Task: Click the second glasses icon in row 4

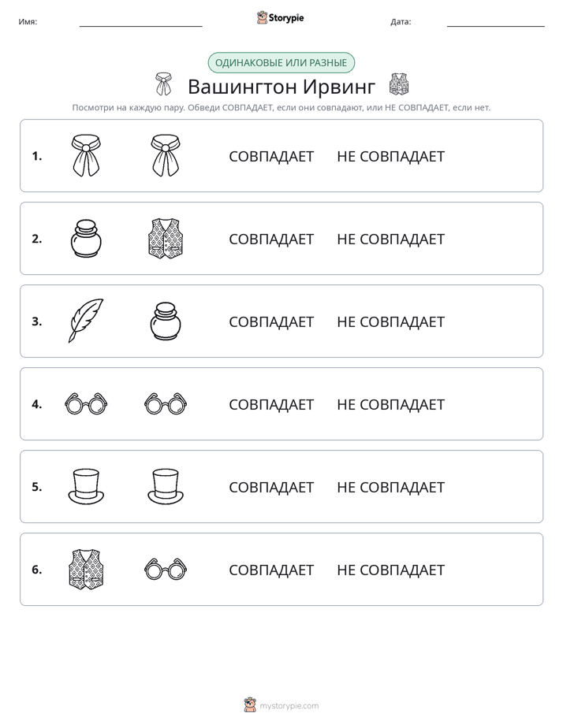Action: [x=166, y=403]
